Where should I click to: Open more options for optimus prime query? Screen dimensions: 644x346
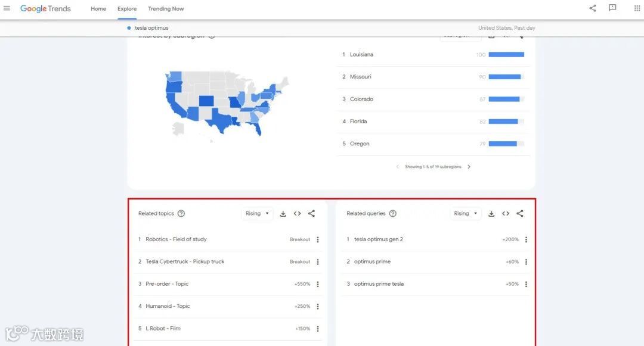pos(526,261)
